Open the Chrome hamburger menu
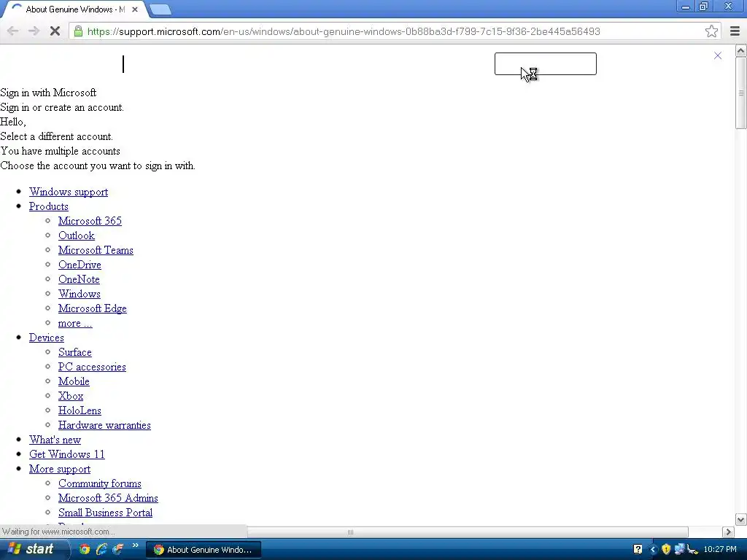The width and height of the screenshot is (747, 560). (735, 31)
